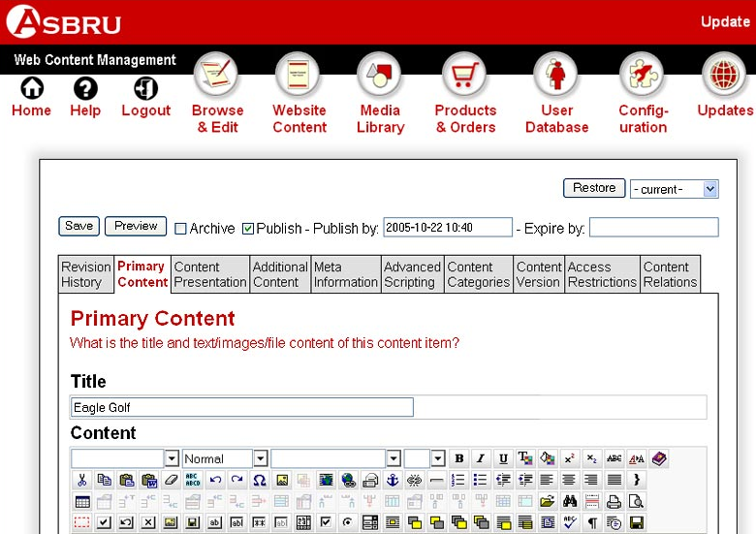Viewport: 756px width, 534px height.
Task: Click the binoculars Find icon
Action: pyautogui.click(x=570, y=502)
